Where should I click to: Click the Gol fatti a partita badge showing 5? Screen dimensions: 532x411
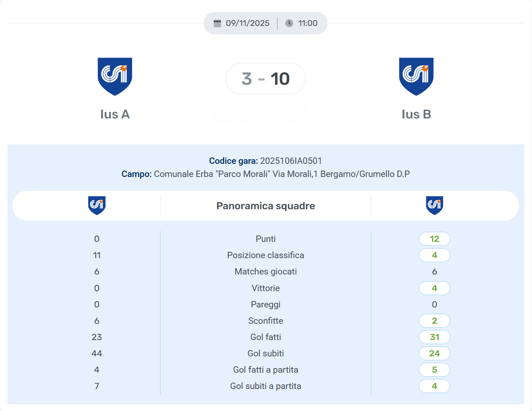coord(435,370)
